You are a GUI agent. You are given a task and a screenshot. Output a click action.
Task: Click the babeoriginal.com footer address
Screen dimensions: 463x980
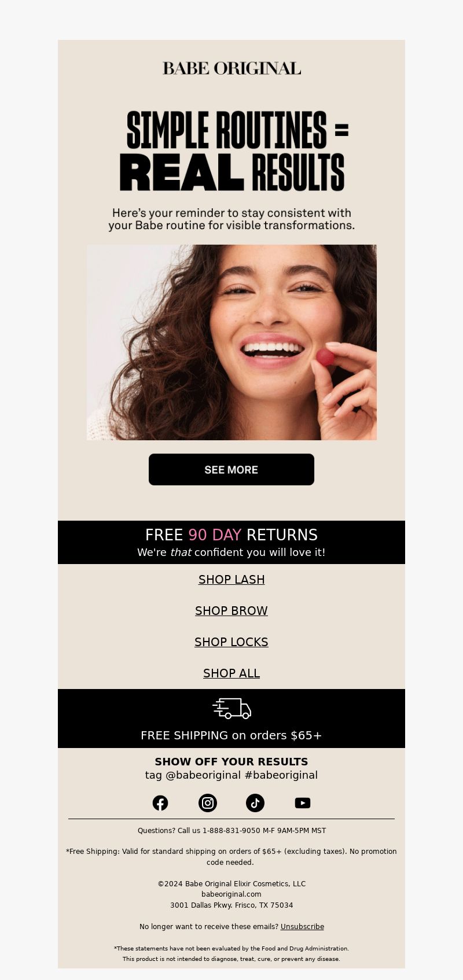tap(231, 894)
